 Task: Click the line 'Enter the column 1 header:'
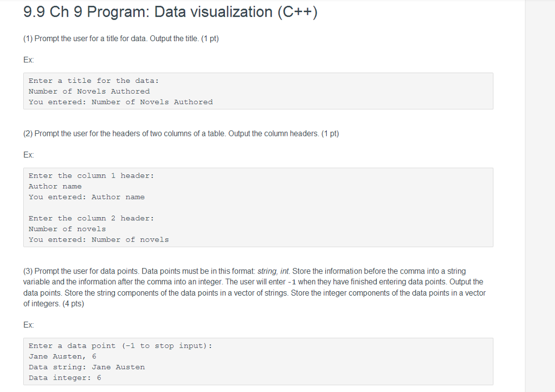pyautogui.click(x=91, y=175)
